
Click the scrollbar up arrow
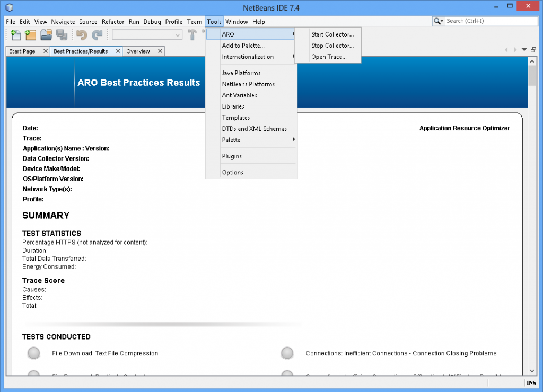click(532, 61)
